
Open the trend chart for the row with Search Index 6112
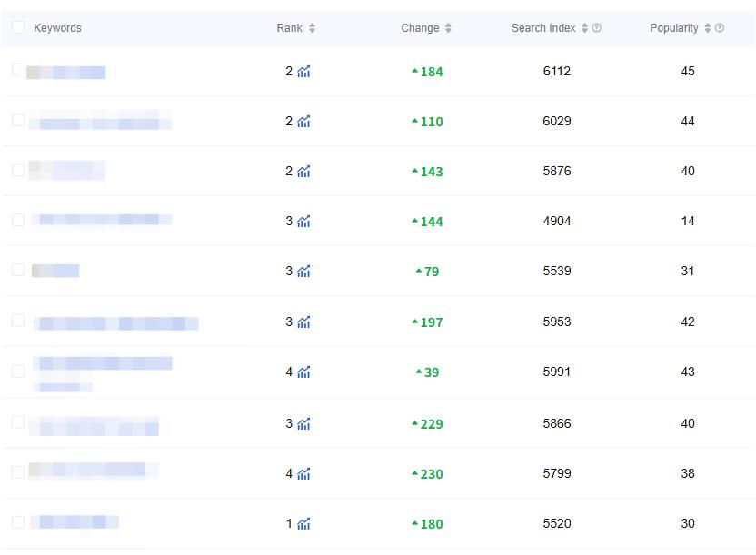tap(303, 72)
